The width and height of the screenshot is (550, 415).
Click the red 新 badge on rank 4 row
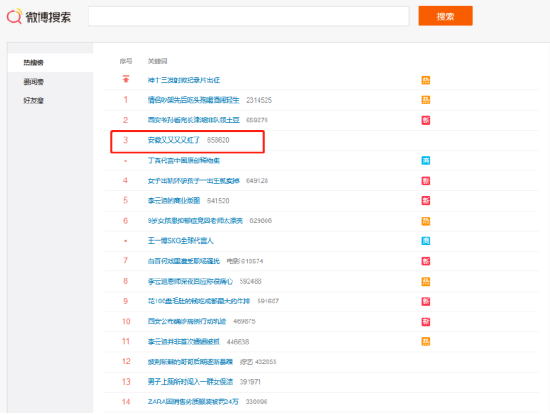(x=425, y=181)
